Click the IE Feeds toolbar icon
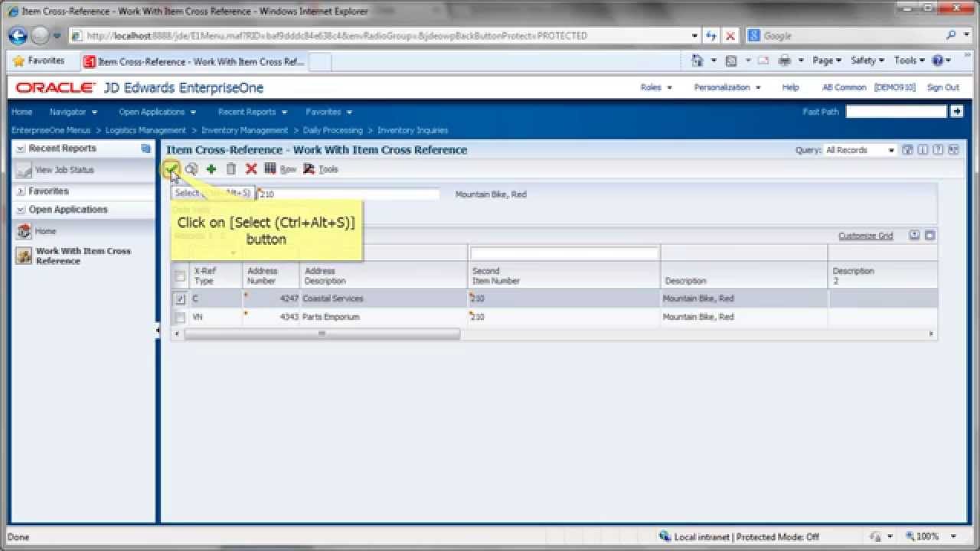 pyautogui.click(x=731, y=60)
